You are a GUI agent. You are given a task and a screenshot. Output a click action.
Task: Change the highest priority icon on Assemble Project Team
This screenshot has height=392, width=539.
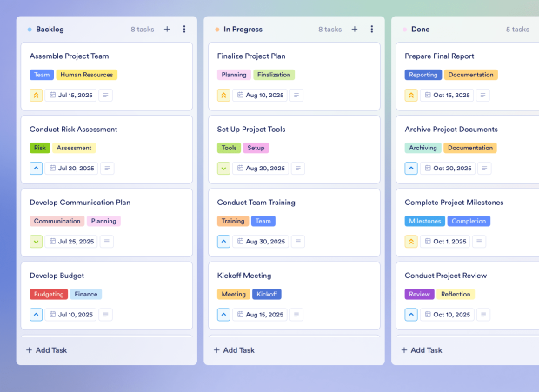pos(37,95)
